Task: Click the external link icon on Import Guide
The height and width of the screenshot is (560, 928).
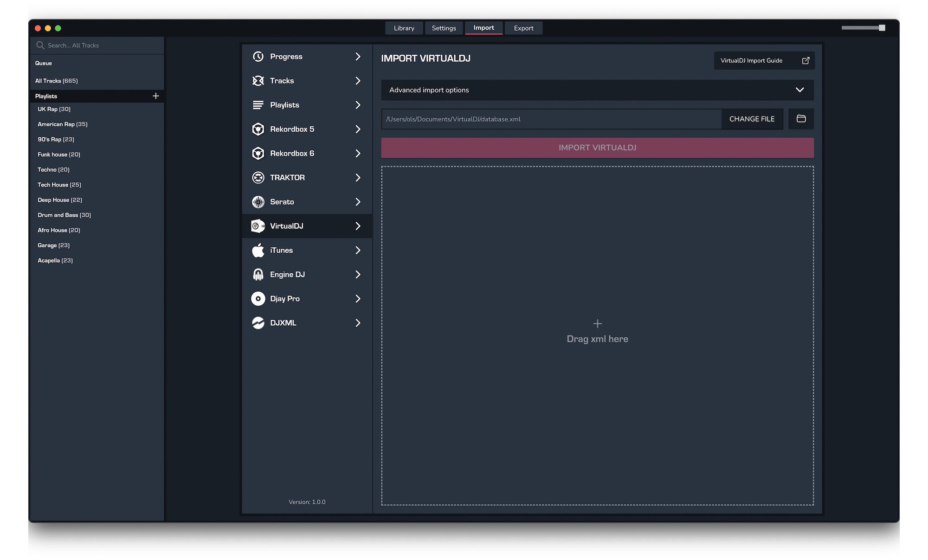Action: (x=806, y=61)
